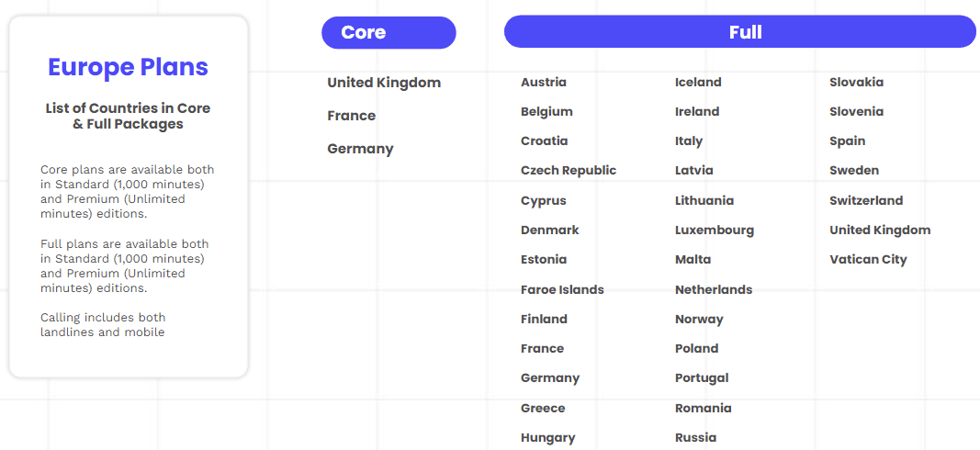Image resolution: width=980 pixels, height=450 pixels.
Task: Click the Europe Plans heading
Action: pos(128,67)
